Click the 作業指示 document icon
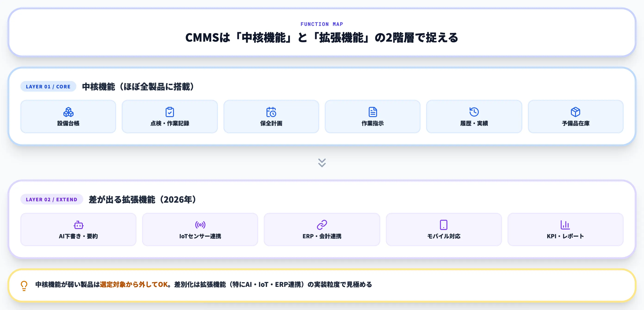Image resolution: width=644 pixels, height=310 pixels. click(372, 112)
